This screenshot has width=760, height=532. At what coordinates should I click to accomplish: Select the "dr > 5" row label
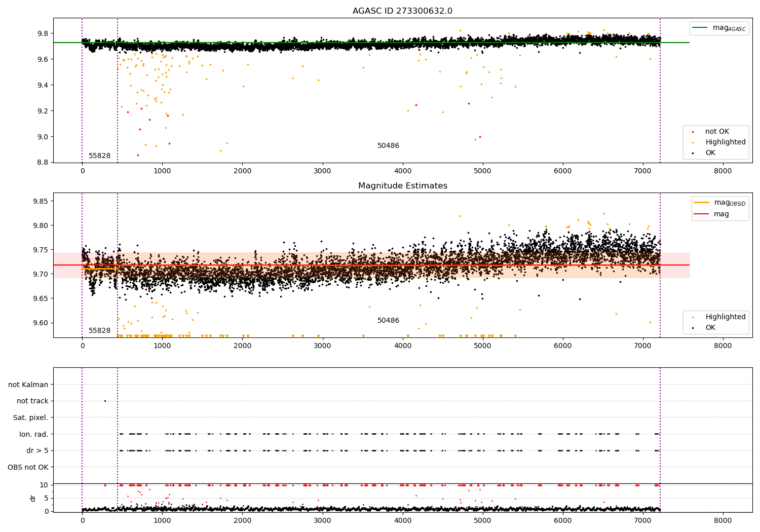(x=37, y=451)
